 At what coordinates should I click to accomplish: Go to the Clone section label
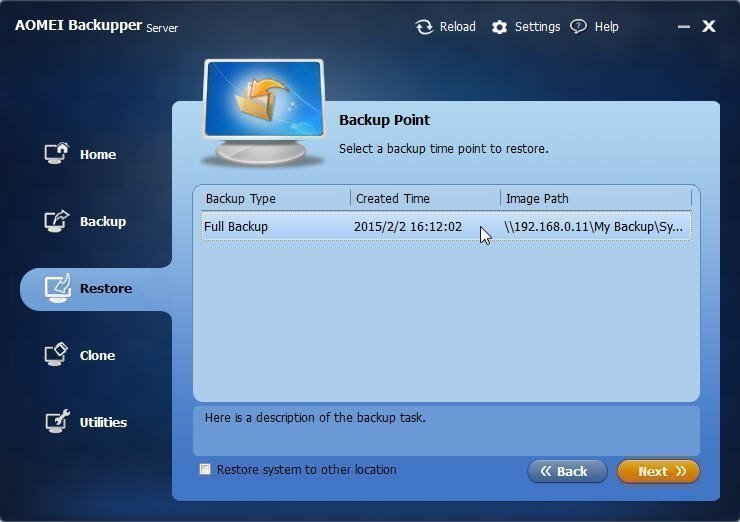(x=97, y=355)
